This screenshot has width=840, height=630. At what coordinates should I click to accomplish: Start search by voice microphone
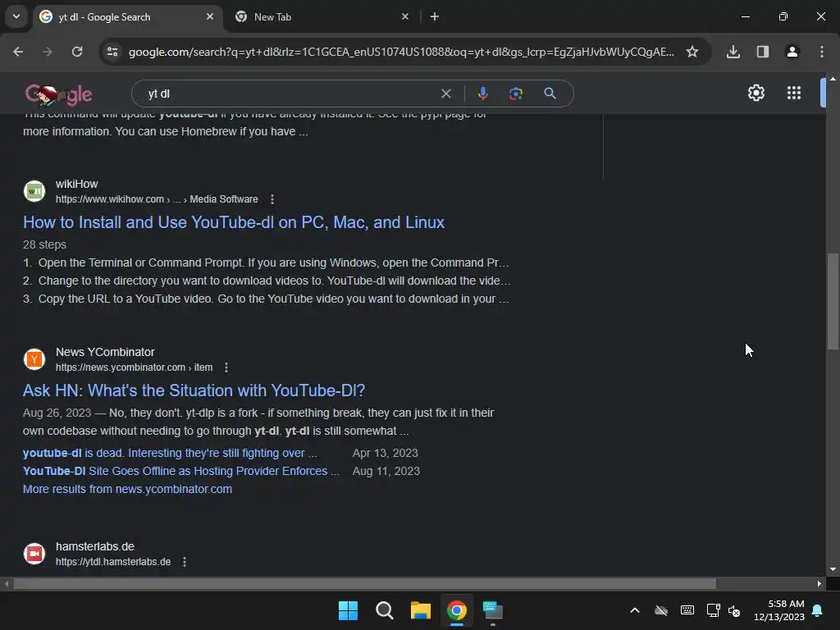click(x=482, y=94)
